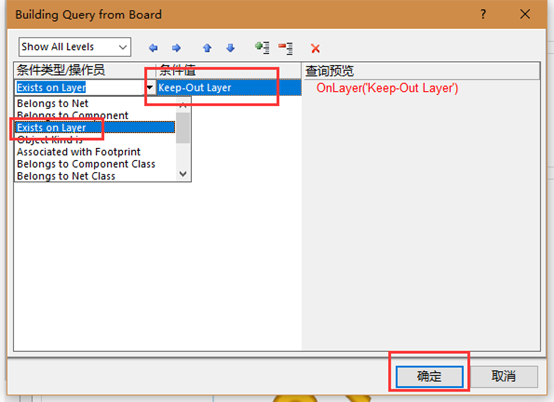
Task: Remove condition row icon with red minus
Action: 285,48
